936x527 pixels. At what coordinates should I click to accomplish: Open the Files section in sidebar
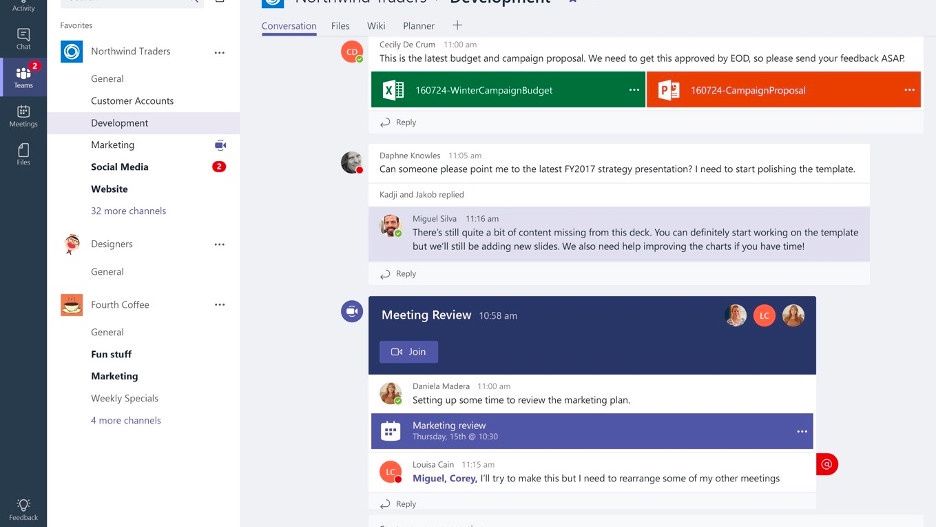23,153
